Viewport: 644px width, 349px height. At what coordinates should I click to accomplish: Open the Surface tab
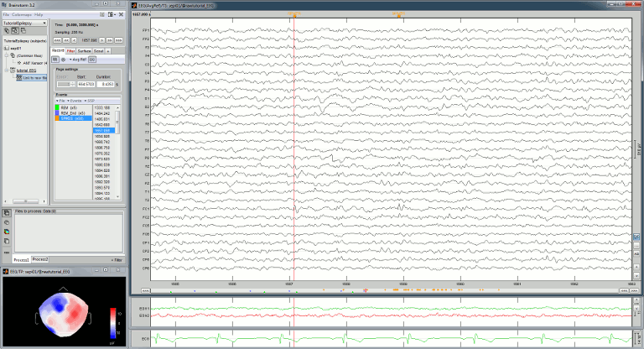[85, 51]
